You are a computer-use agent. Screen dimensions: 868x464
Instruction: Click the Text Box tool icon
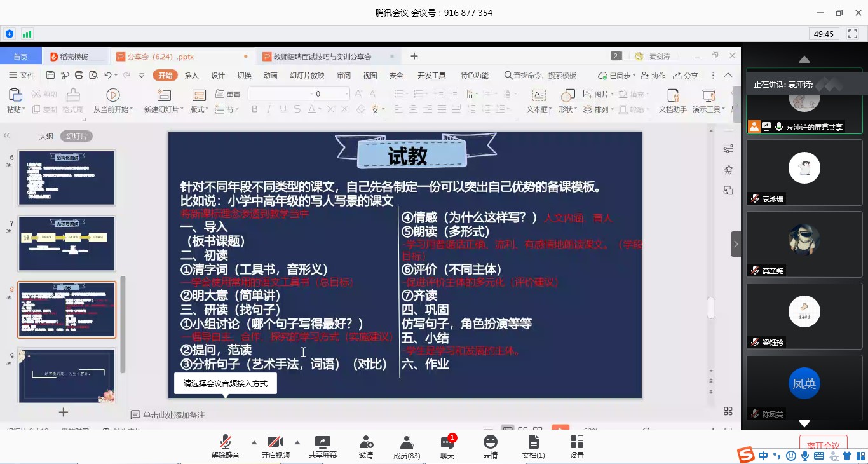pos(538,95)
